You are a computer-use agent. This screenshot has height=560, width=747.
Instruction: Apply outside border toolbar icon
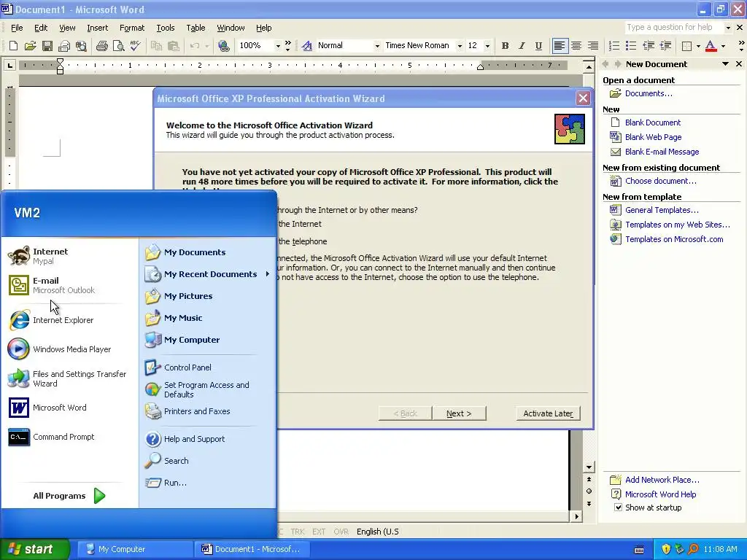click(x=686, y=46)
